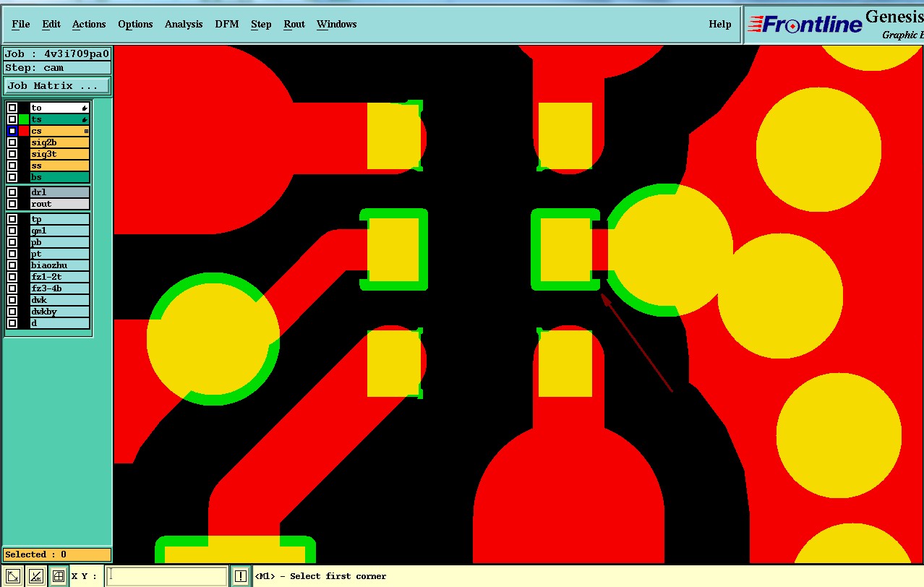Click the exclamation mark message icon
Image resolution: width=924 pixels, height=587 pixels.
[241, 576]
